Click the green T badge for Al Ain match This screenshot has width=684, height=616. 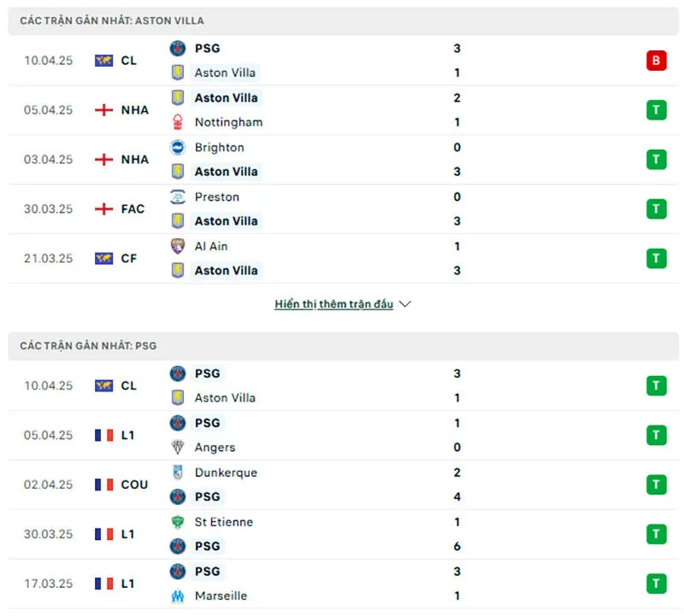[x=656, y=258]
